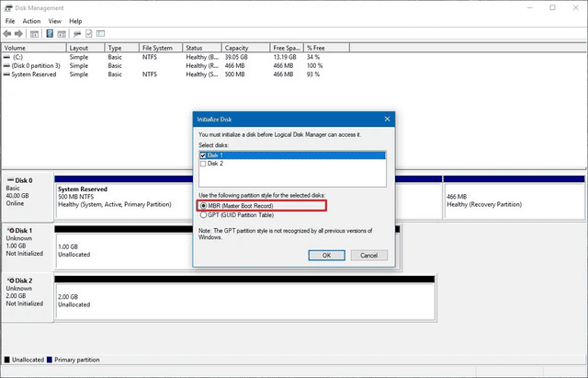Open the Action menu
588x378 pixels.
click(x=31, y=21)
